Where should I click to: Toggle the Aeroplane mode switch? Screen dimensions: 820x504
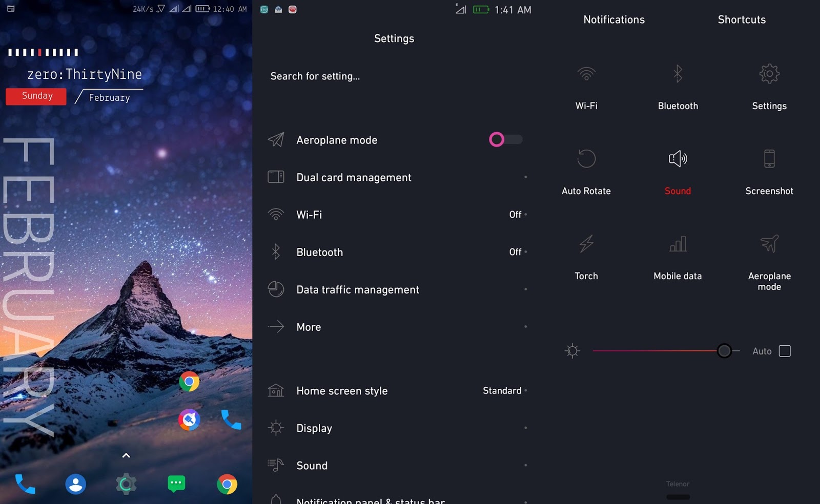(506, 139)
